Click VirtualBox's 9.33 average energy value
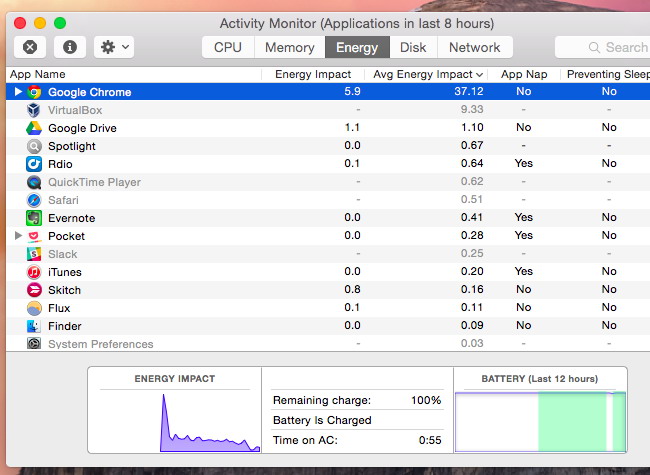Viewport: 650px width, 475px height. pos(472,109)
